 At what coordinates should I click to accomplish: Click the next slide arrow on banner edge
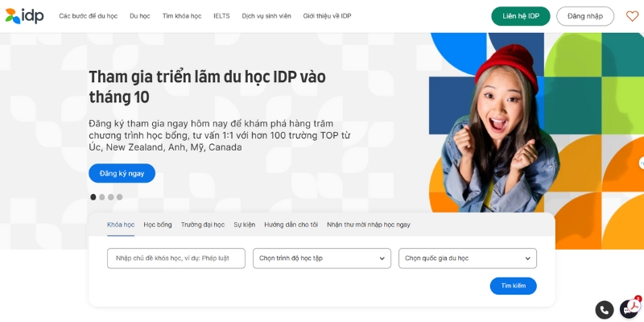(641, 163)
